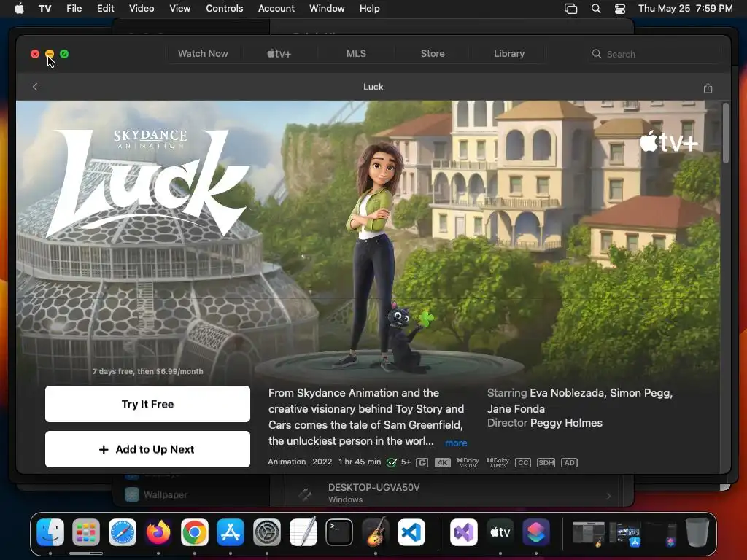Open the Library tab
This screenshot has width=747, height=560.
coord(509,54)
